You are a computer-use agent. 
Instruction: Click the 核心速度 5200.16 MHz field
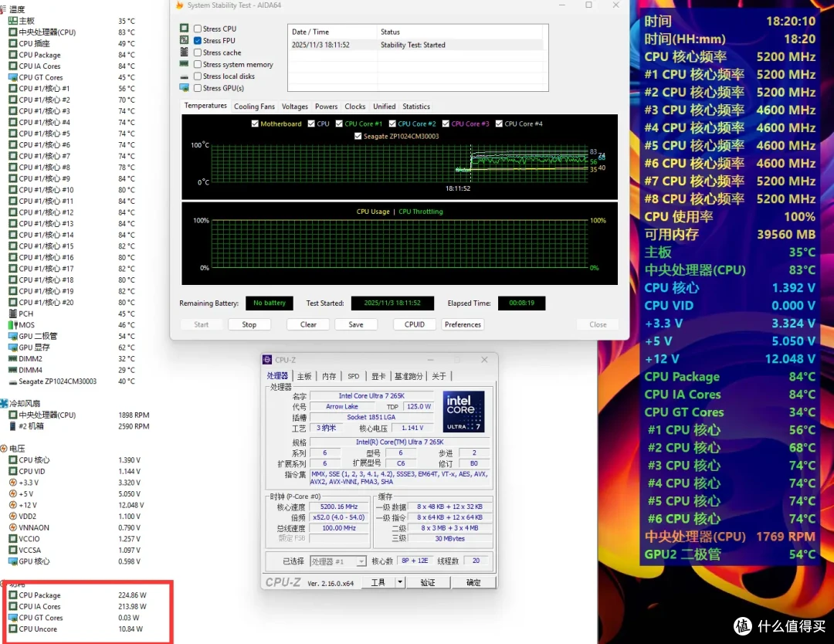tap(339, 507)
